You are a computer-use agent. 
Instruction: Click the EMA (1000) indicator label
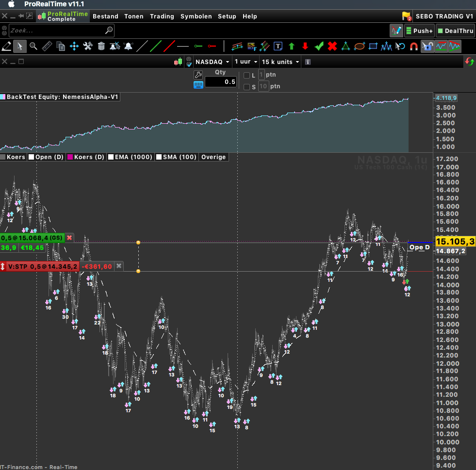pyautogui.click(x=133, y=157)
